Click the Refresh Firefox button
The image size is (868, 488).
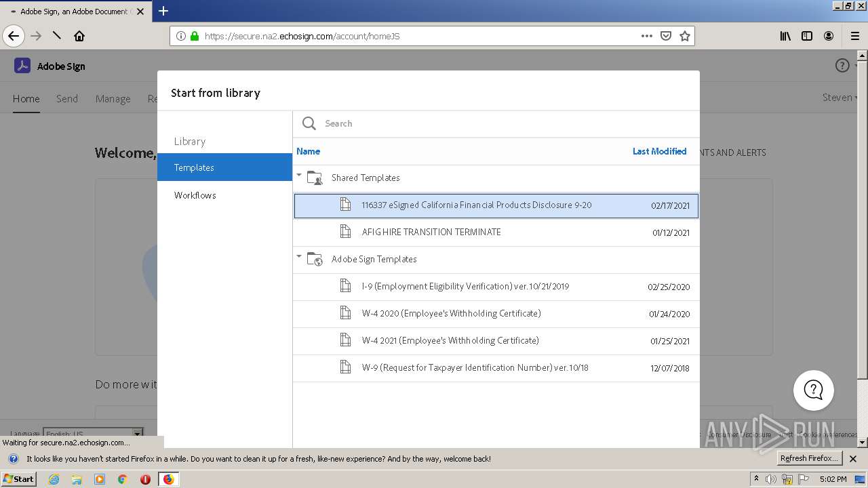coord(809,458)
